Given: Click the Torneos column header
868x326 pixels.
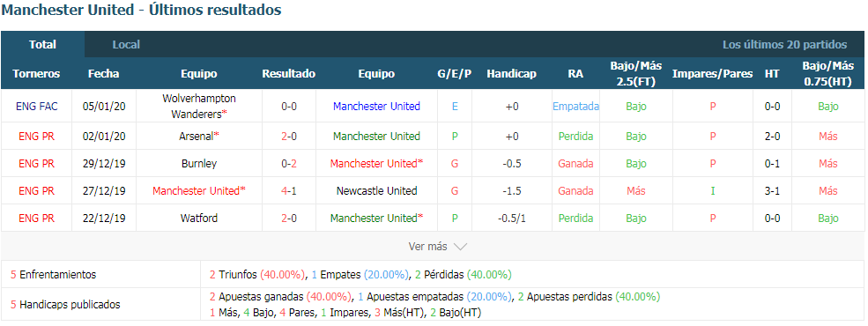Looking at the screenshot, I should [36, 74].
